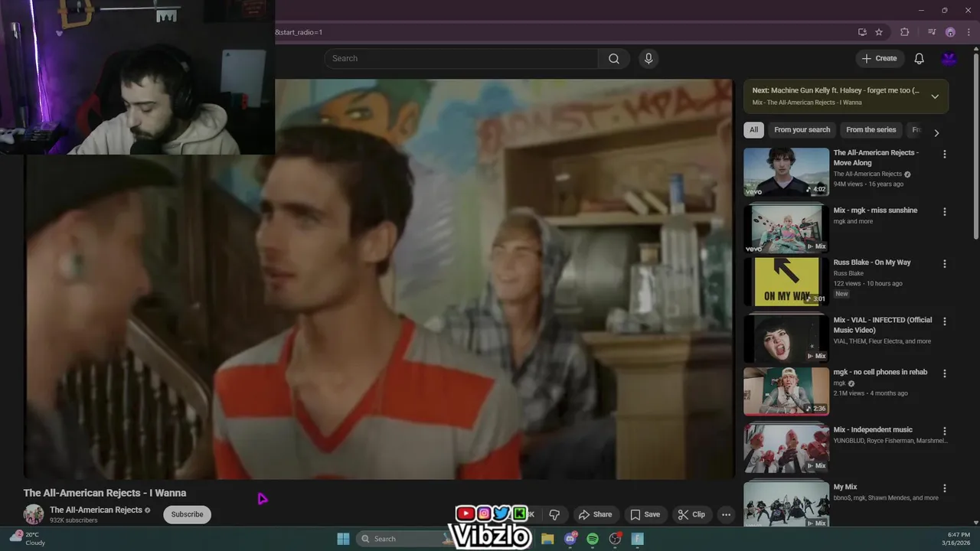Start voice search with the microphone icon
Screen dimensions: 980x551
click(x=648, y=59)
